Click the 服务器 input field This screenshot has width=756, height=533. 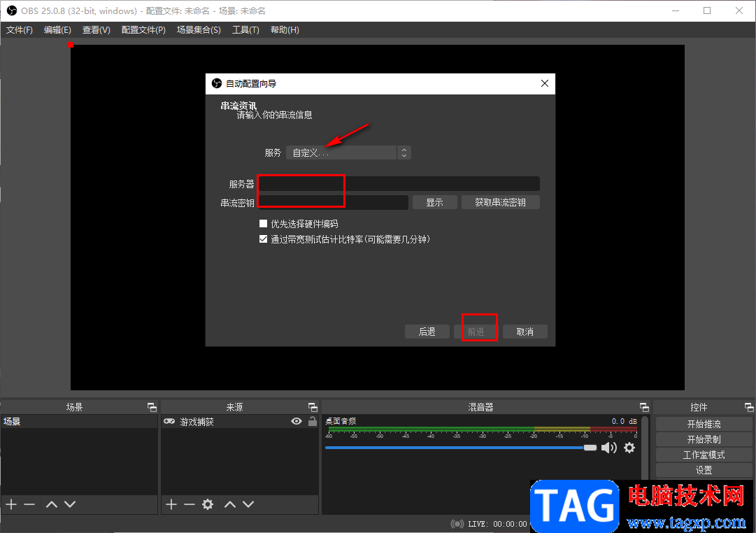click(x=399, y=184)
